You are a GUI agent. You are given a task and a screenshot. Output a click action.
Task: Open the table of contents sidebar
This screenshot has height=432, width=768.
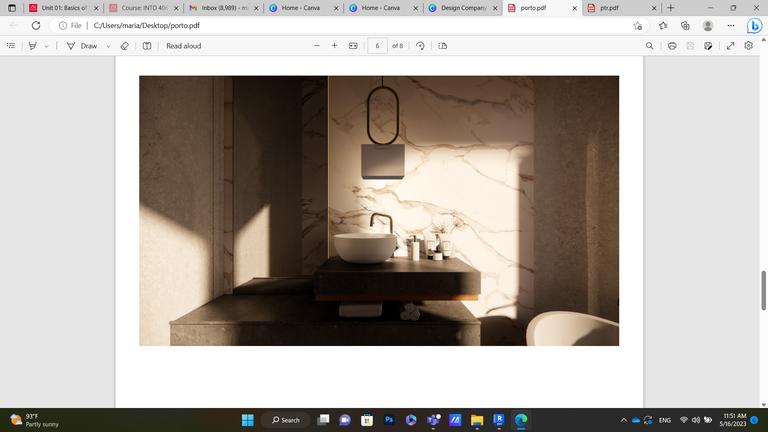coord(11,46)
